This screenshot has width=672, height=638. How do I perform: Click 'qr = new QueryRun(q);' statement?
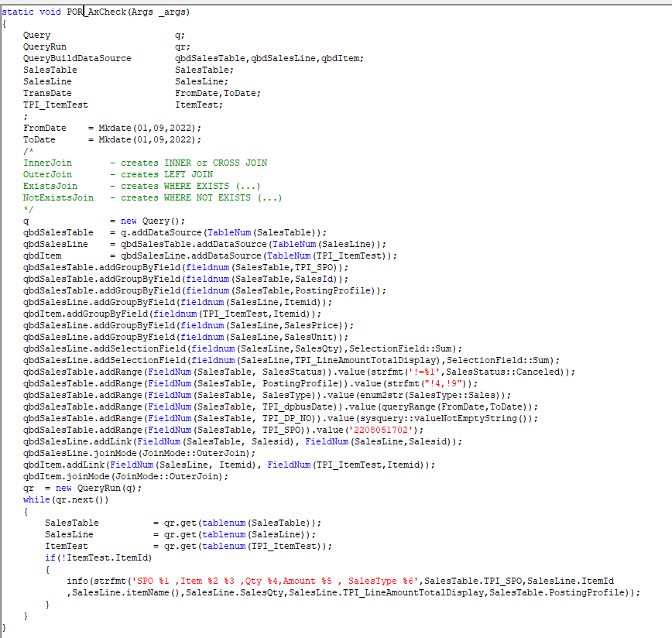[82, 488]
